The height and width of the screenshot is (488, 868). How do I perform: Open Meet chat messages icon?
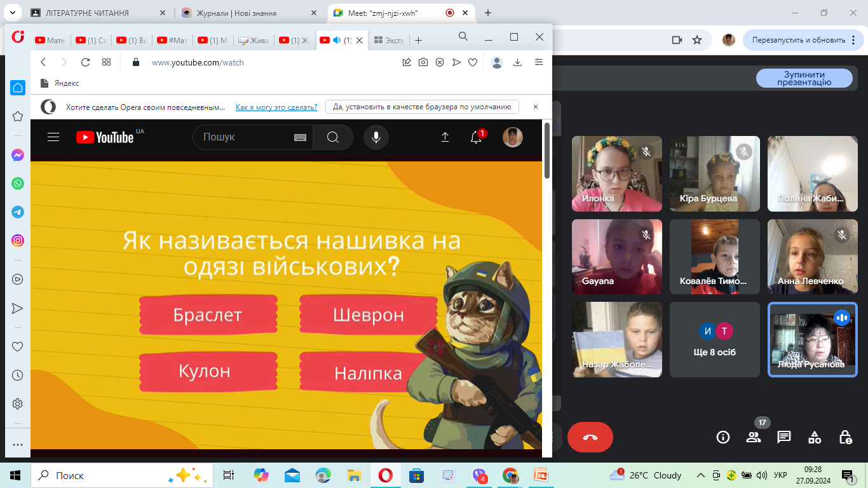pos(784,437)
